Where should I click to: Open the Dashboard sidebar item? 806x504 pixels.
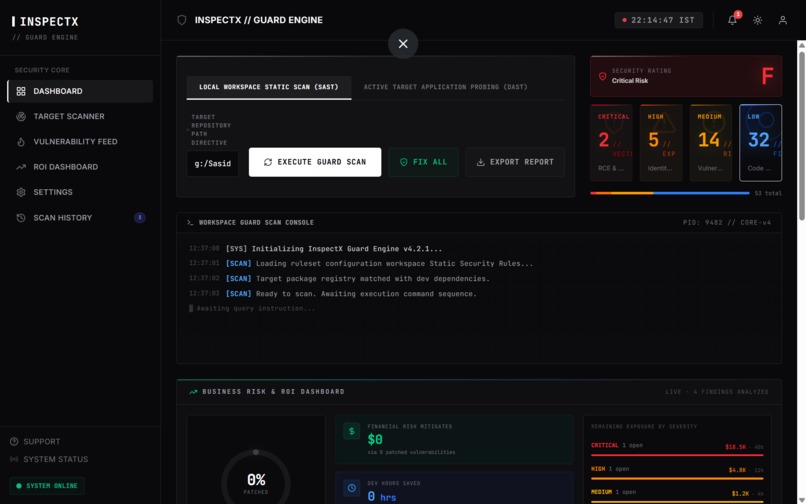80,91
